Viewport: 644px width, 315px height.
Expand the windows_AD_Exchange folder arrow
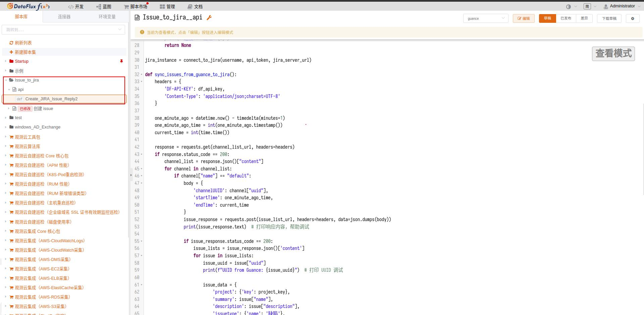[6, 127]
